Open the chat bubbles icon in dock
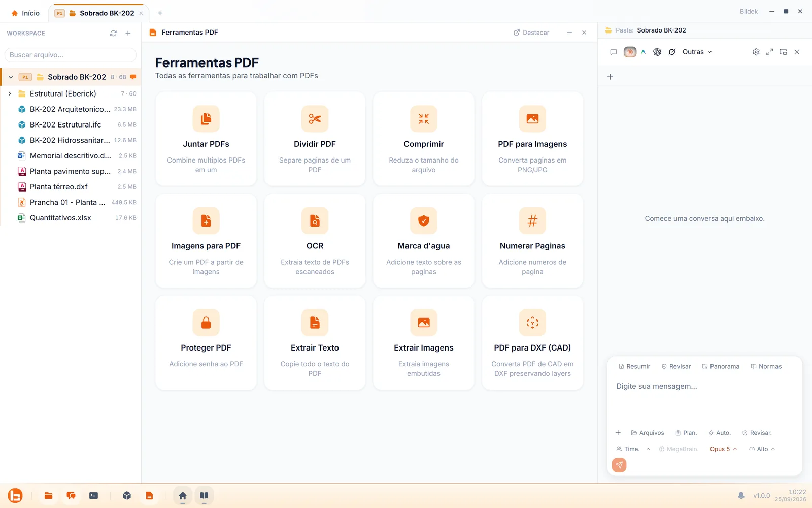812x508 pixels. 71,496
